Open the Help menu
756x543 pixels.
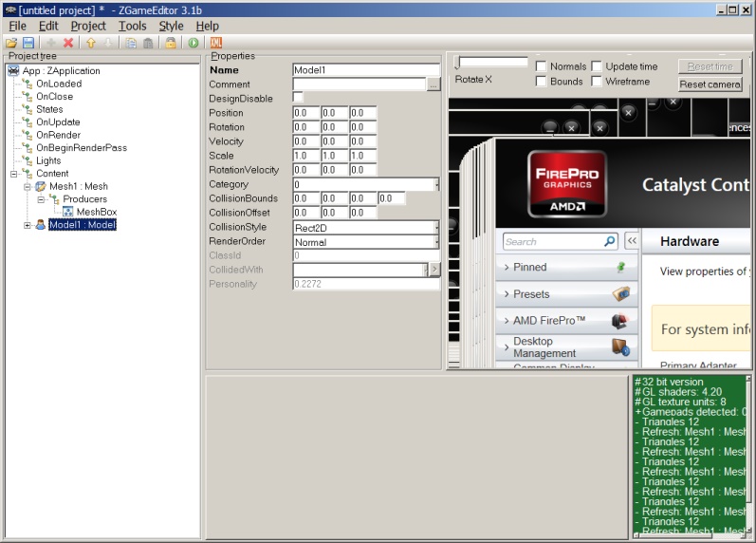pyautogui.click(x=208, y=26)
